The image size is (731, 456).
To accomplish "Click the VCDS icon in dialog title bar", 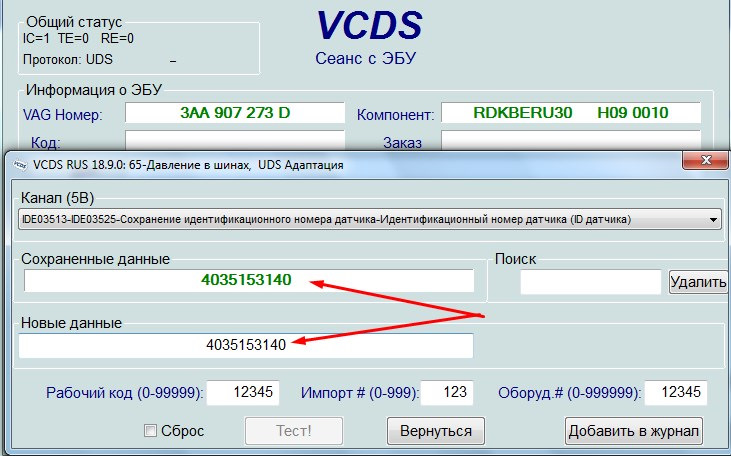I will (x=20, y=165).
